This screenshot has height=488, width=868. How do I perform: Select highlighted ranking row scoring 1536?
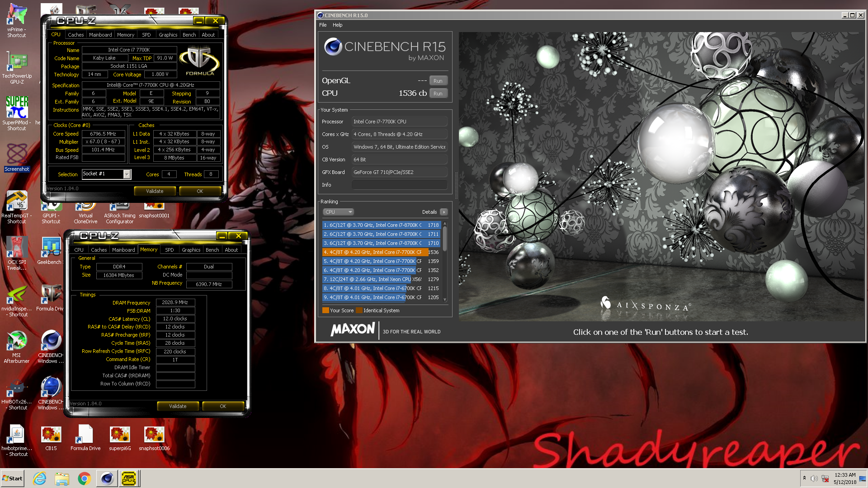[381, 252]
